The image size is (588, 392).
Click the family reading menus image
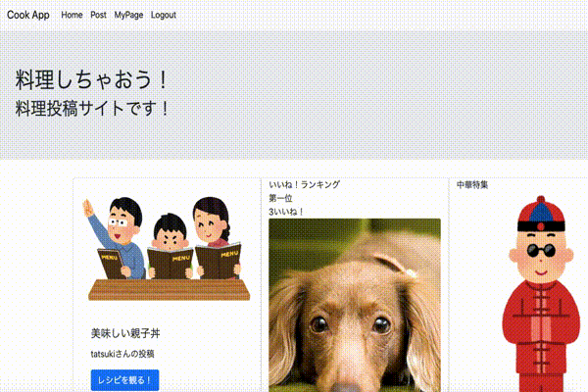pos(167,248)
